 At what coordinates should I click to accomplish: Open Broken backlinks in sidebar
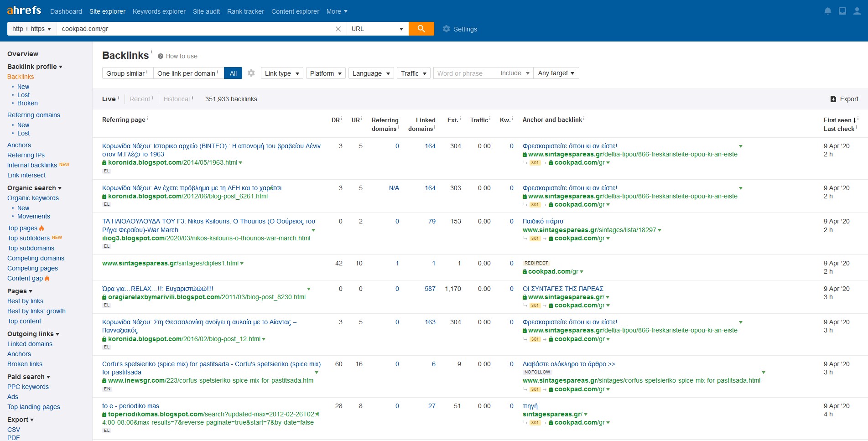click(27, 103)
